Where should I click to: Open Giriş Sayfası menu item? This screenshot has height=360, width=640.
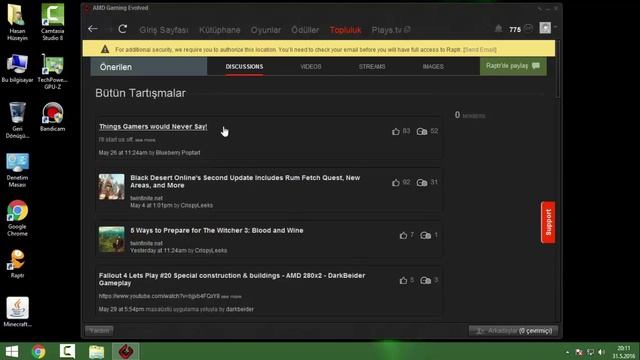pos(164,30)
